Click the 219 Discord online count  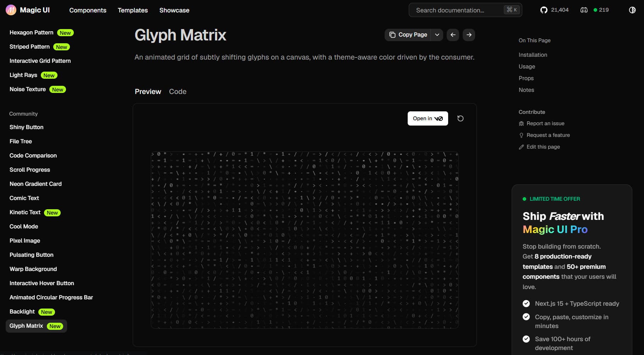point(604,10)
